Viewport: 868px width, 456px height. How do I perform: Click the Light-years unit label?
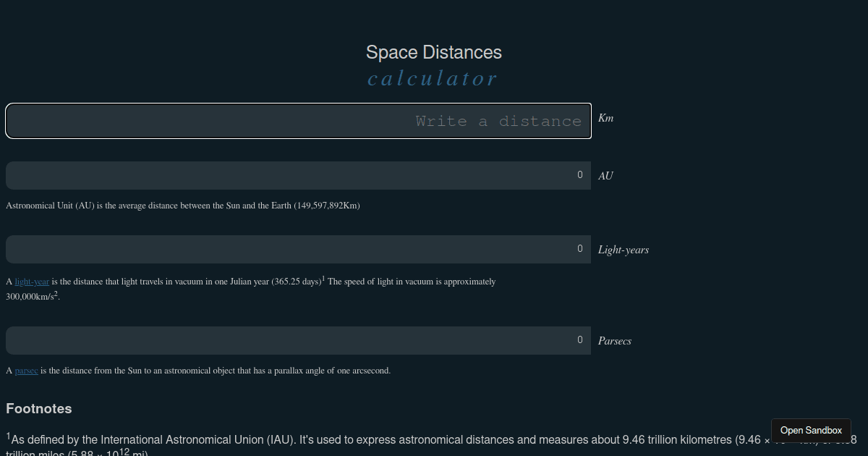(x=624, y=250)
